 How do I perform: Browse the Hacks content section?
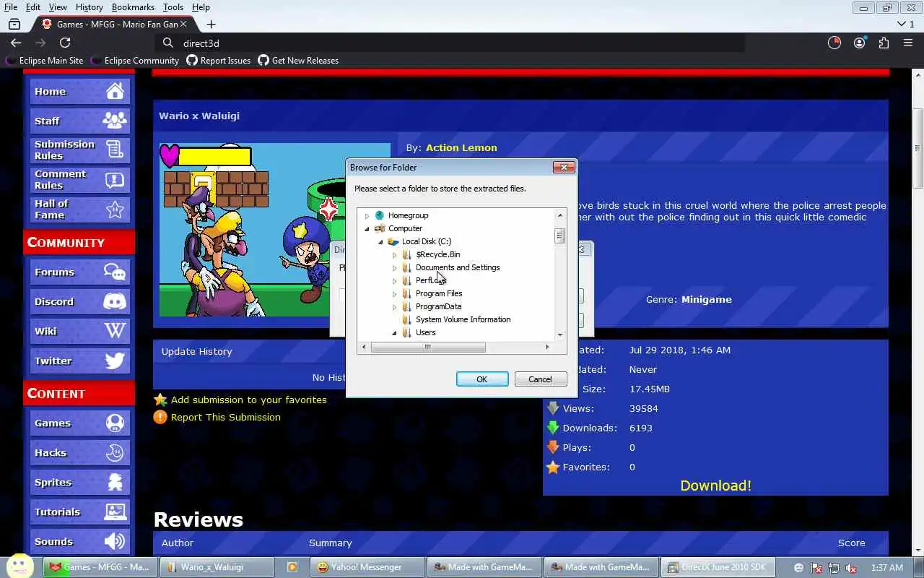79,452
